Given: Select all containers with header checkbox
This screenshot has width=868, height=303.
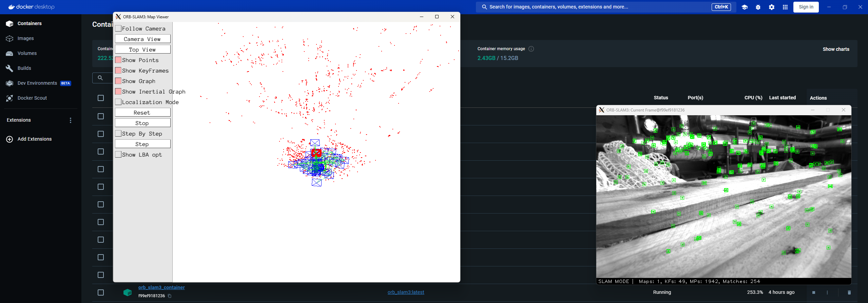Looking at the screenshot, I should tap(101, 98).
